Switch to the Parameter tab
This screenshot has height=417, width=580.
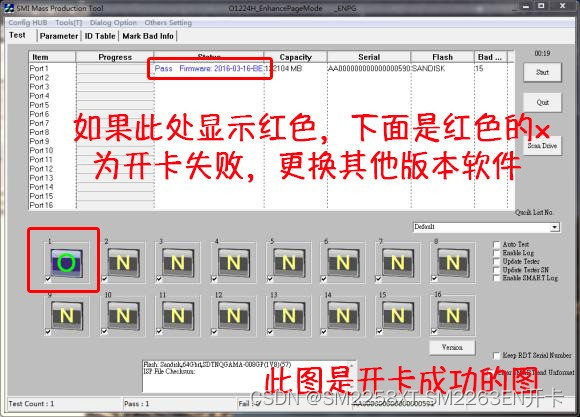59,36
